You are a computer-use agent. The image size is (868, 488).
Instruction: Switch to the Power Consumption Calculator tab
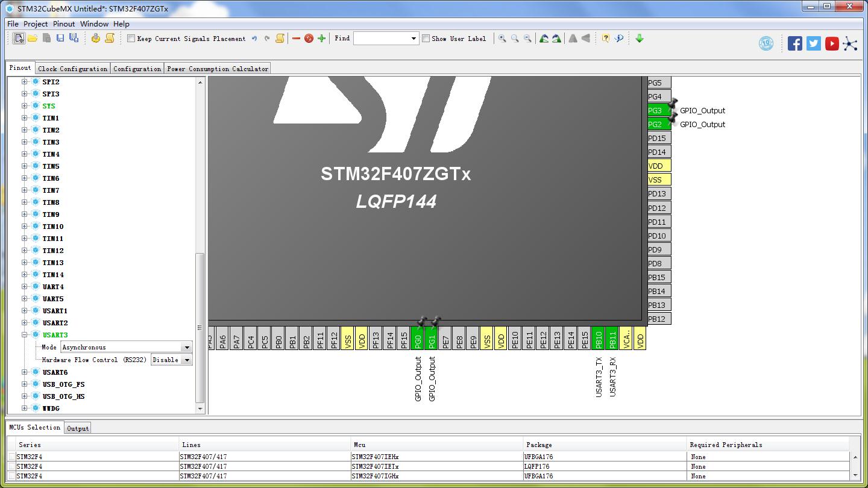click(x=218, y=69)
